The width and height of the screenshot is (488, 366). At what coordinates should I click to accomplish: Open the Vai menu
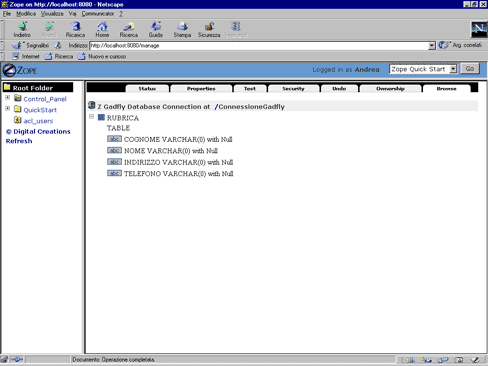tap(72, 14)
